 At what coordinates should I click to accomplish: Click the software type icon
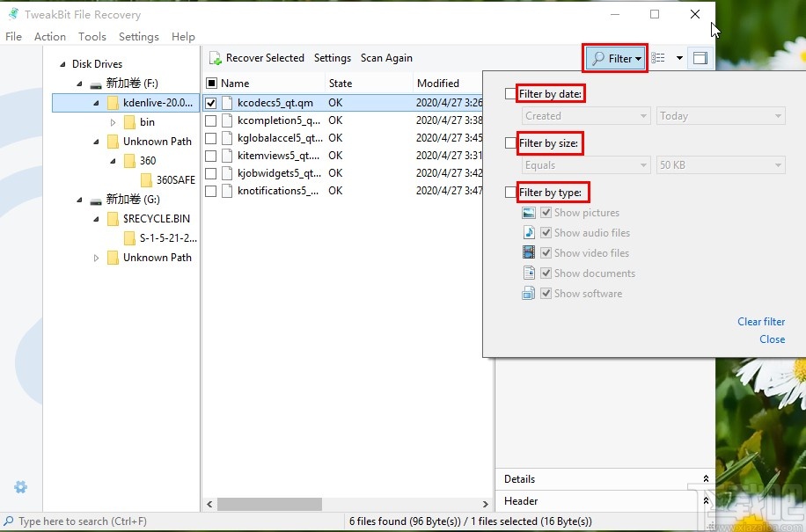tap(529, 293)
